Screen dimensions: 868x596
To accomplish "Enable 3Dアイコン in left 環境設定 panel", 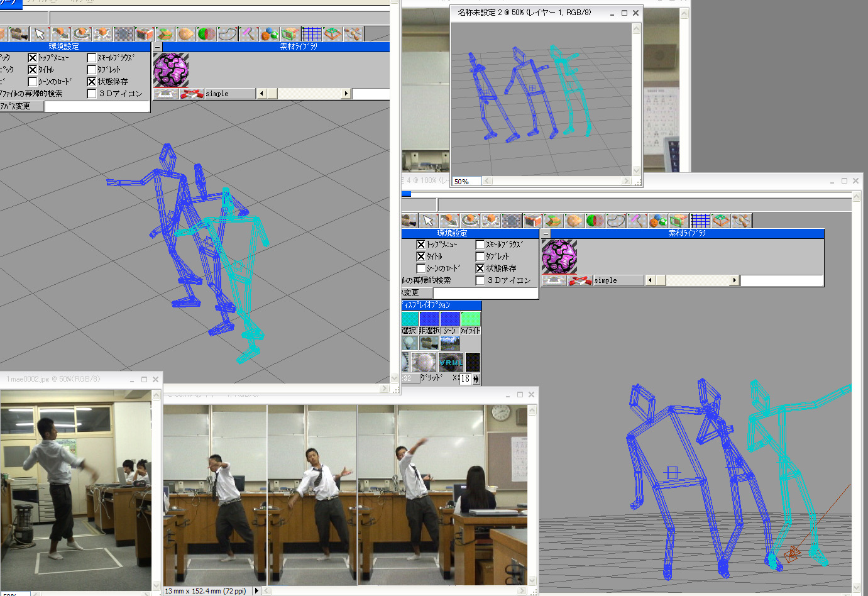I will pyautogui.click(x=92, y=93).
